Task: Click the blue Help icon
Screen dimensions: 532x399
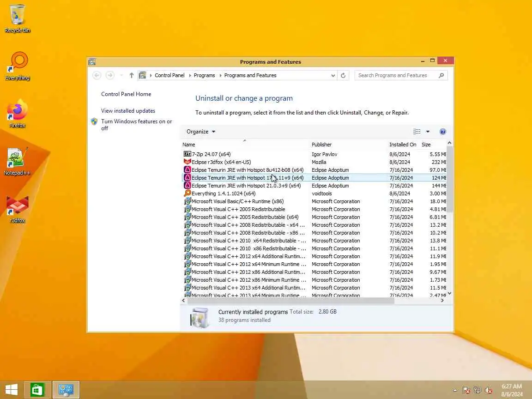Action: 443,132
